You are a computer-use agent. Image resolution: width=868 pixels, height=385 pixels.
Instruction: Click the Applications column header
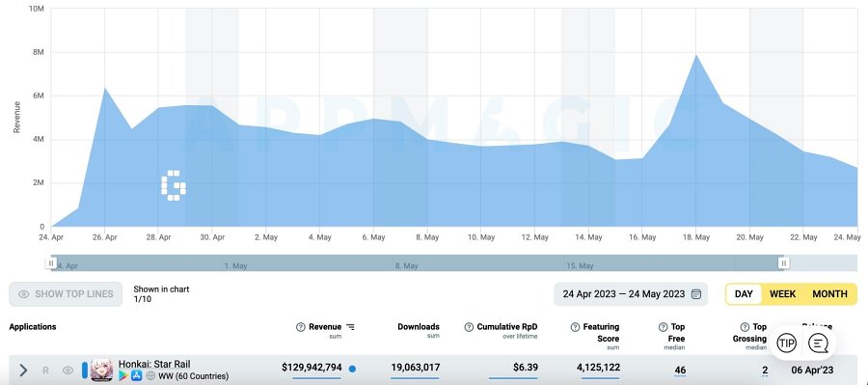(x=33, y=327)
